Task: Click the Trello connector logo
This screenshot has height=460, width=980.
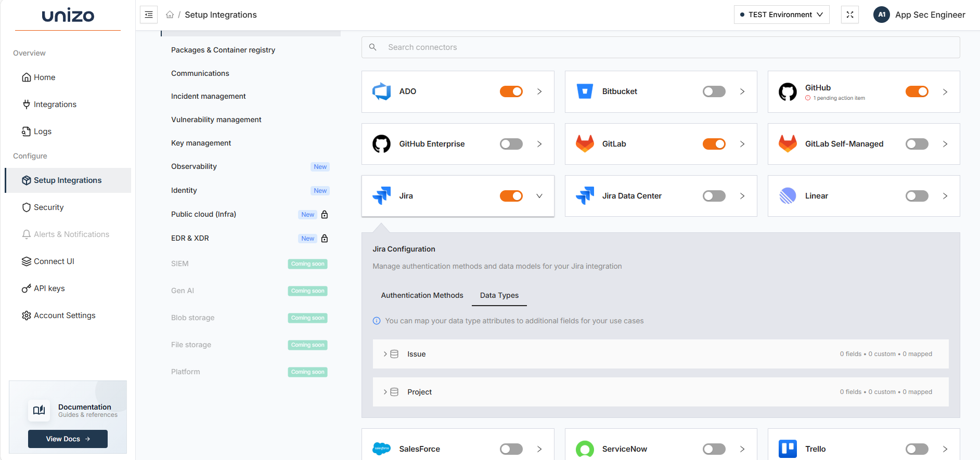Action: pyautogui.click(x=788, y=449)
